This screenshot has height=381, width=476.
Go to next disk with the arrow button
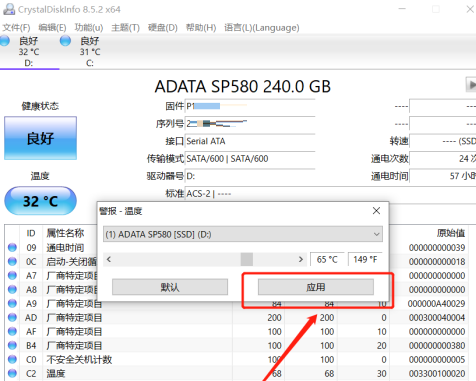click(471, 85)
